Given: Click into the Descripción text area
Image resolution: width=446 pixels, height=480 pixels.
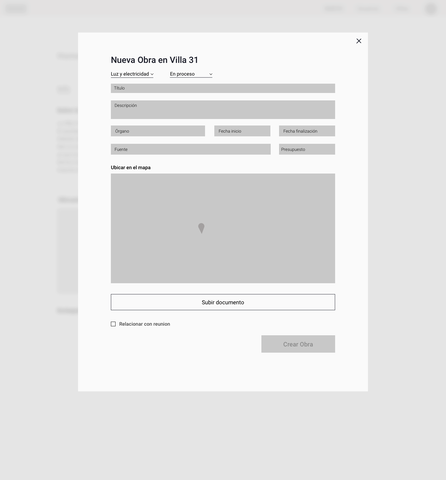Looking at the screenshot, I should click(x=223, y=110).
